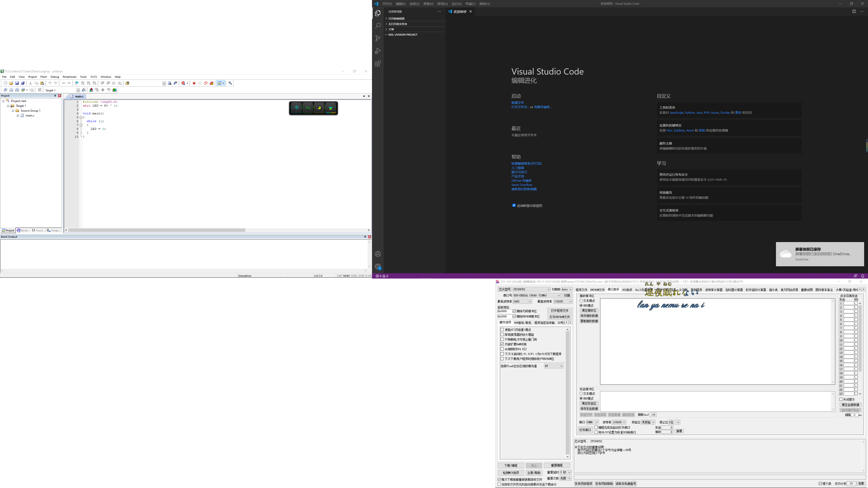Open Target 1 dropdown in Keil toolbar
Viewport: 868px width, 488px height.
click(x=78, y=90)
